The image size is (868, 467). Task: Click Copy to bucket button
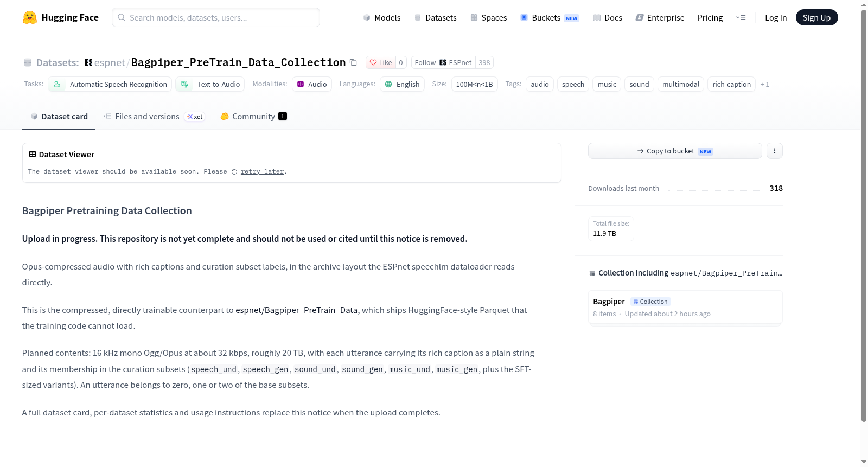click(x=675, y=151)
